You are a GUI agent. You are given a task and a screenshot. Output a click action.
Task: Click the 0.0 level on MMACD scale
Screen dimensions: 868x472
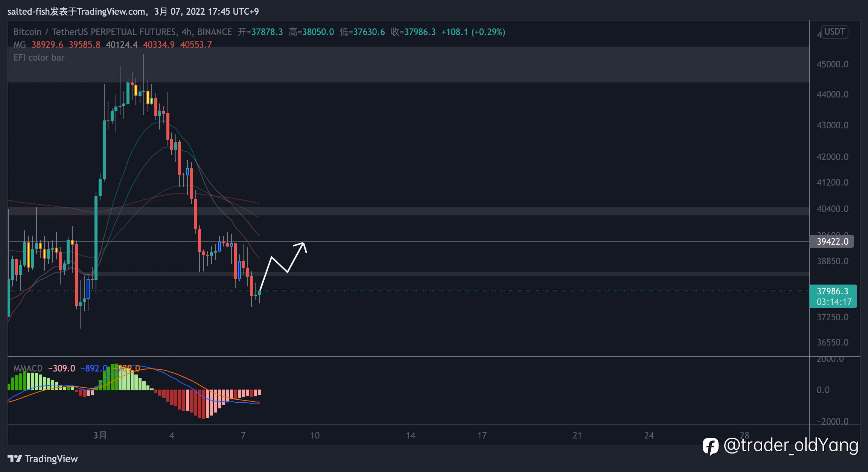tap(823, 390)
